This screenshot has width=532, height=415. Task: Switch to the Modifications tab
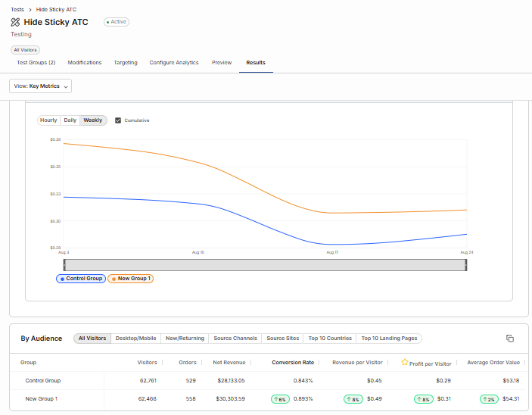(x=85, y=63)
